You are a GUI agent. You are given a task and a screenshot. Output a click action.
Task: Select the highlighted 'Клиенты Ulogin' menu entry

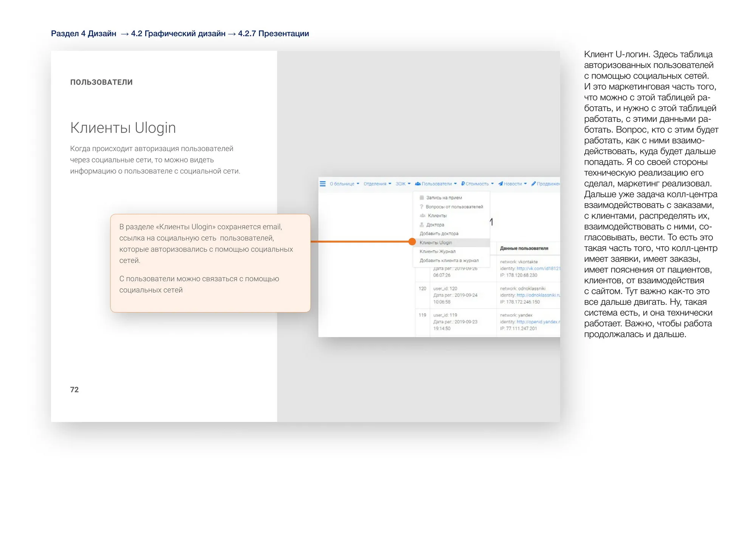(451, 242)
